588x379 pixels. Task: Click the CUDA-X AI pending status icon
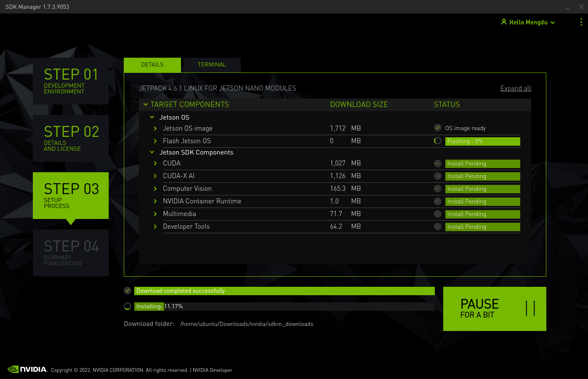coord(437,176)
